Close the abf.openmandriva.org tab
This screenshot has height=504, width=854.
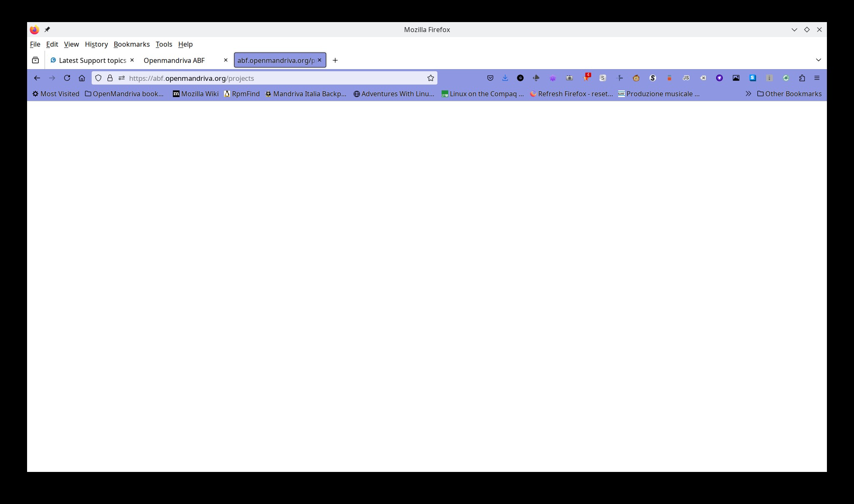pos(320,60)
